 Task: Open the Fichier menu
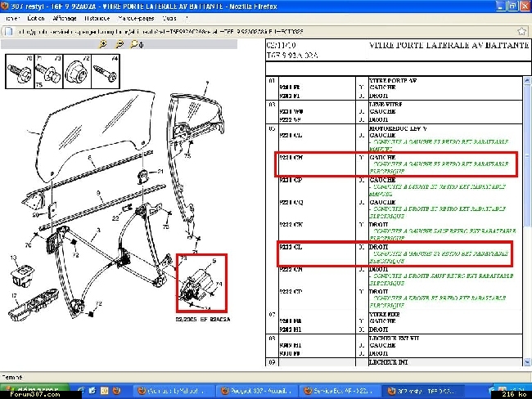click(x=12, y=18)
